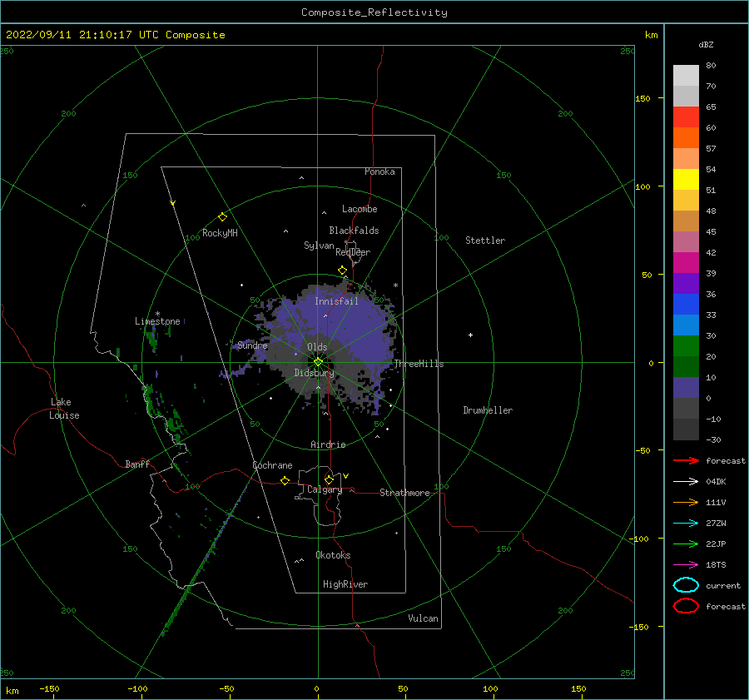Click the Ponoka label

pos(379,171)
